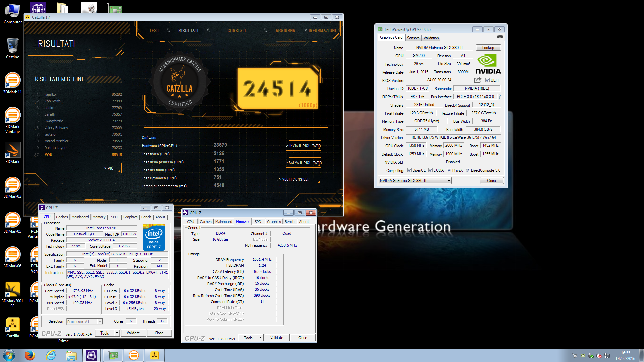Click the GPU-Z window title bar icon
The height and width of the screenshot is (362, 644).
pyautogui.click(x=380, y=29)
